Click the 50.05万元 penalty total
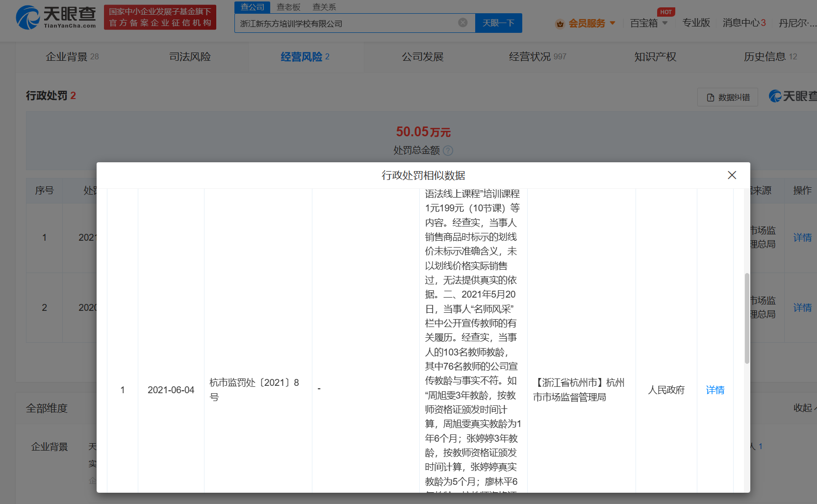Screen dimensions: 817x504 pos(423,132)
